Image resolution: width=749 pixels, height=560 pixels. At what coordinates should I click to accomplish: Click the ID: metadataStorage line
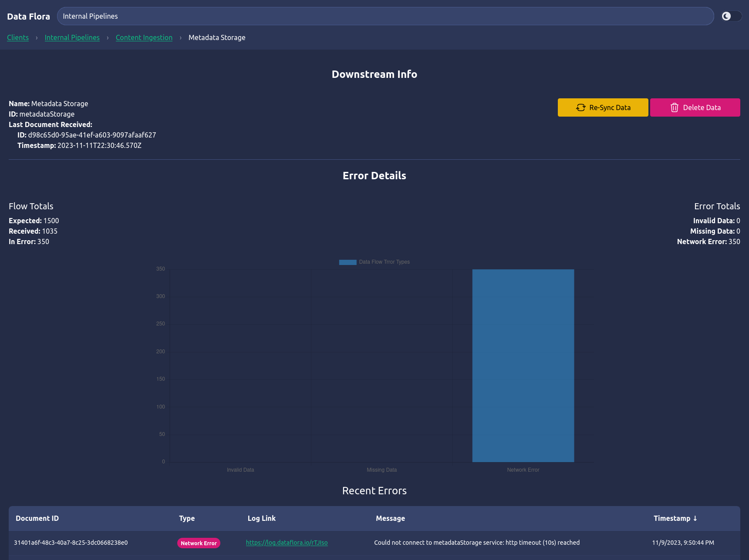42,114
